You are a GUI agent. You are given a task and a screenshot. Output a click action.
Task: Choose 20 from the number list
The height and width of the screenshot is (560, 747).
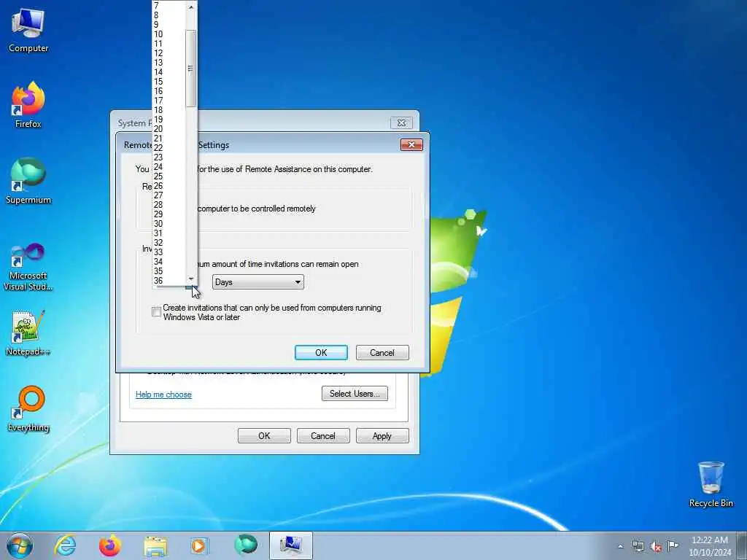tap(169, 129)
